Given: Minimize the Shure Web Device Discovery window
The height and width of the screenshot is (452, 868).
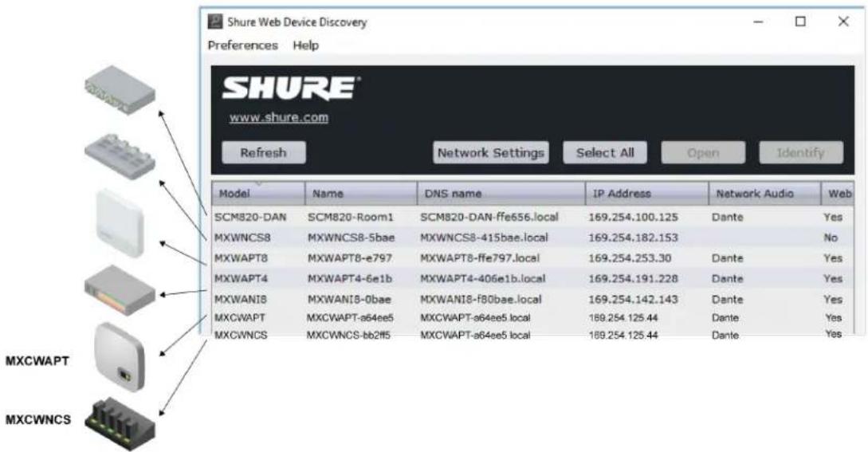Looking at the screenshot, I should coord(758,22).
